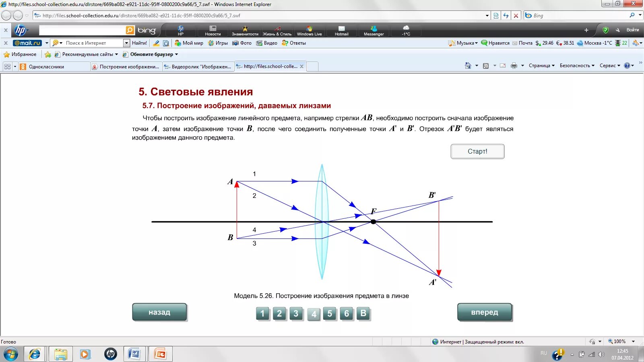The height and width of the screenshot is (362, 644).
Task: Open the Новости toolbar shortcut
Action: [213, 31]
